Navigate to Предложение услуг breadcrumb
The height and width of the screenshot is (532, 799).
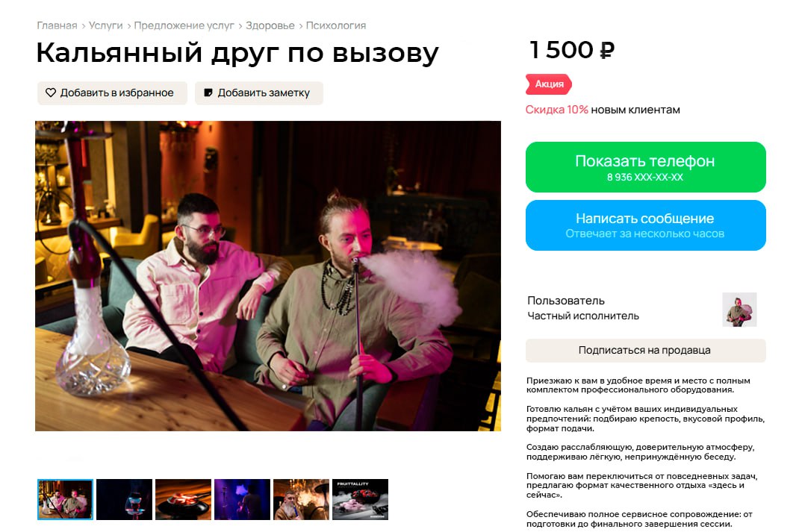(x=184, y=25)
